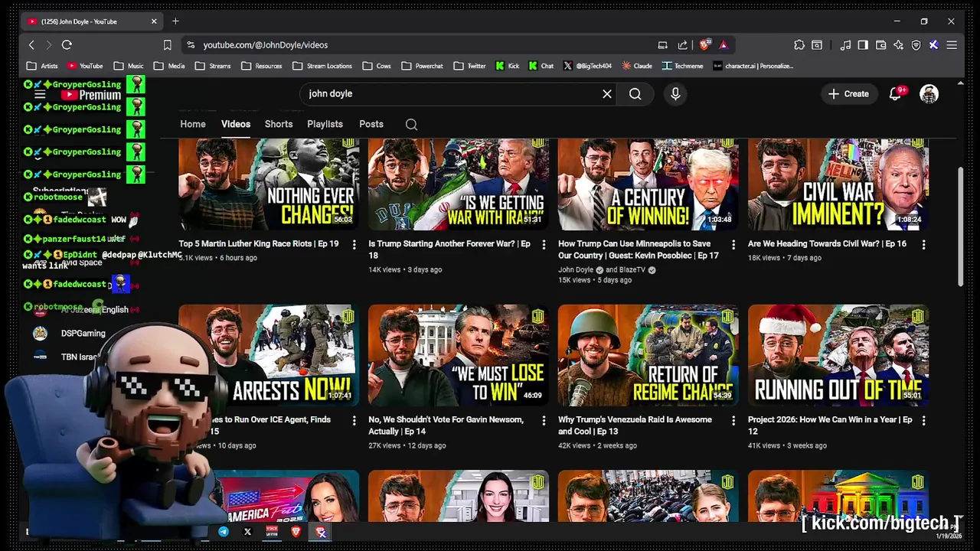Open the Return of Regime Change thumbnail
Viewport: 980px width, 551px height.
click(x=648, y=355)
